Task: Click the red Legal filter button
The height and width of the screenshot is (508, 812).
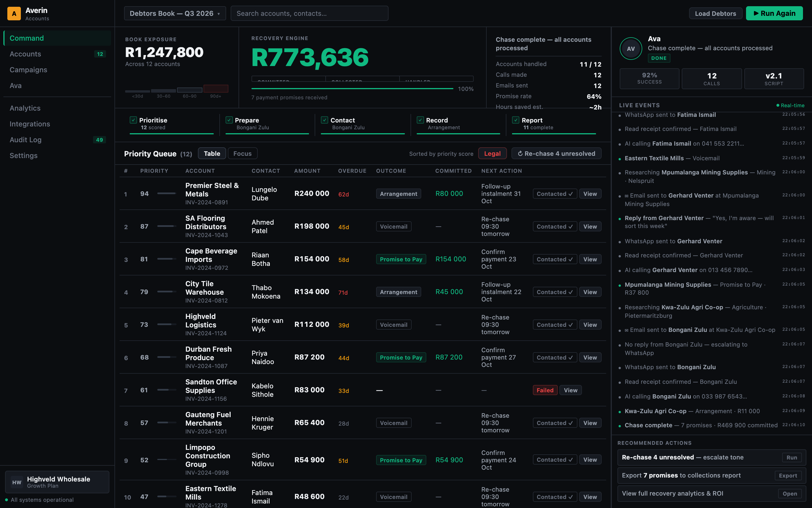Action: [492, 154]
